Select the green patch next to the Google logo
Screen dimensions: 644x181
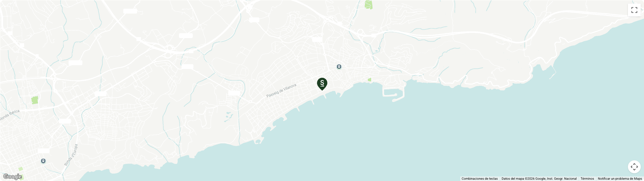[21, 169]
